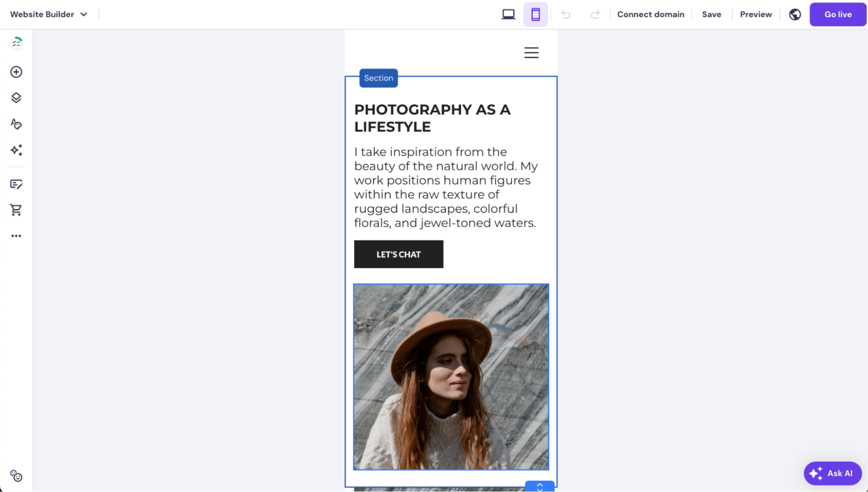Image resolution: width=868 pixels, height=492 pixels.
Task: Select Connect domain in the top bar
Action: tap(650, 14)
